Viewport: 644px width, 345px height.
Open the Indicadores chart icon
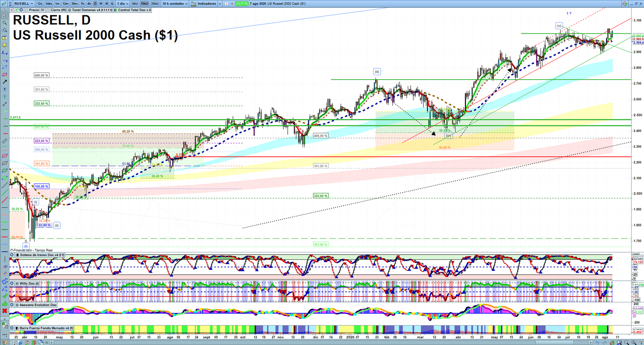click(x=194, y=4)
